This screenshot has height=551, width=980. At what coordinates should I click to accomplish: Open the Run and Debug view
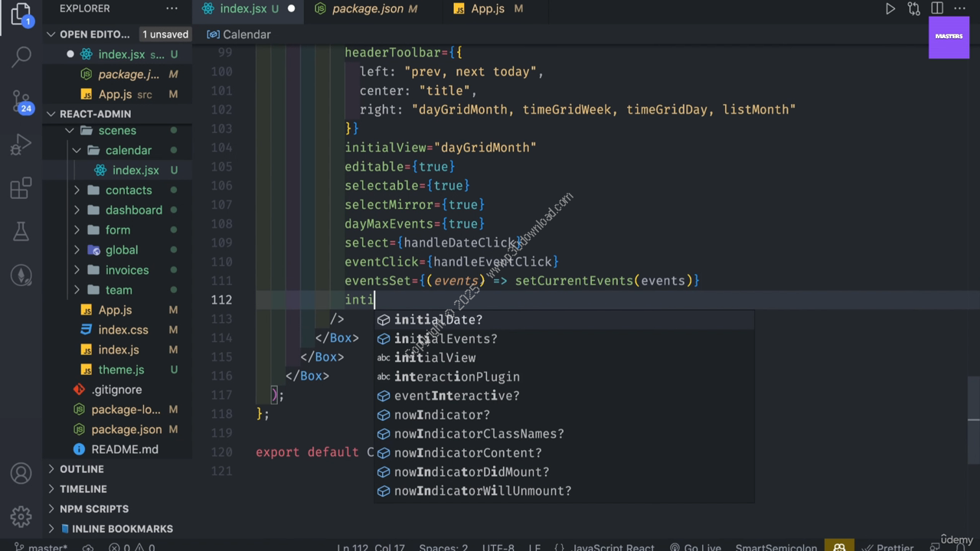coord(21,144)
